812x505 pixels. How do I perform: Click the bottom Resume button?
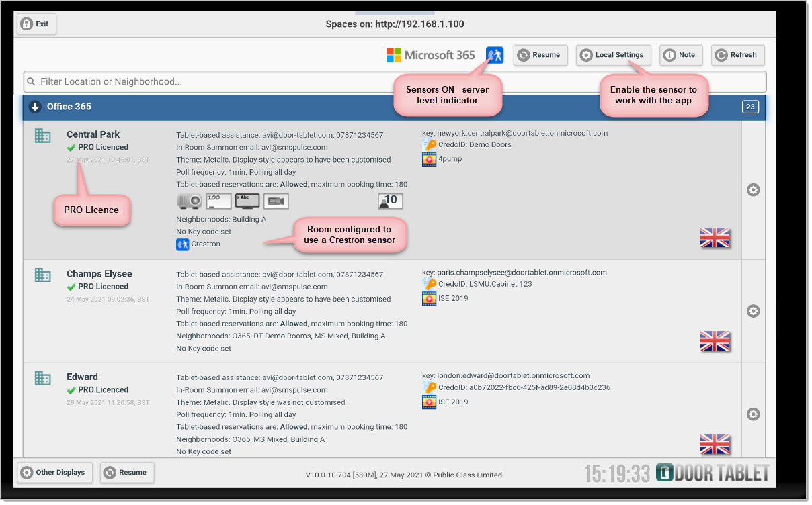(126, 473)
